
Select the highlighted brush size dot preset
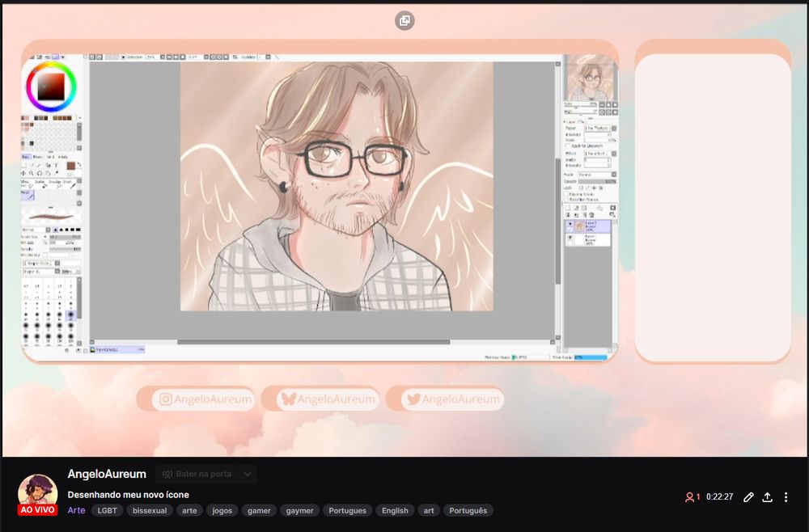pyautogui.click(x=70, y=315)
